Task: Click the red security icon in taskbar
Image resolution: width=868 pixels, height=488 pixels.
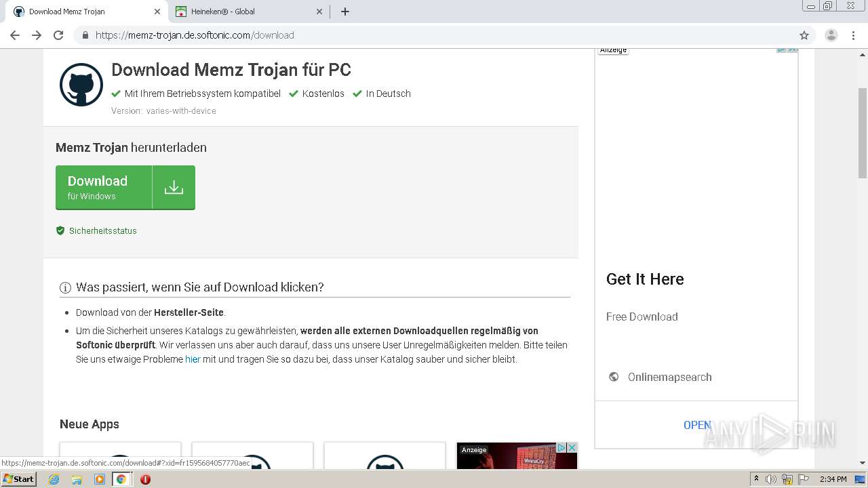Action: click(145, 479)
